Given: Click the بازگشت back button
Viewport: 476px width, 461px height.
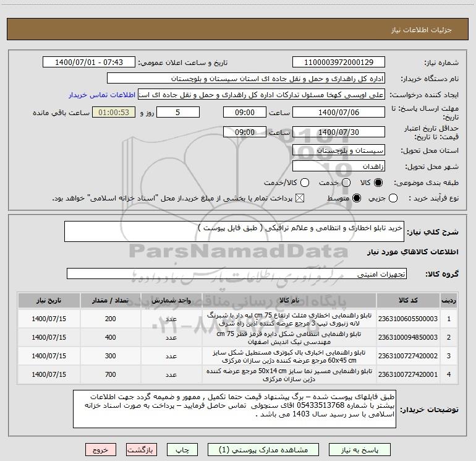Looking at the screenshot, I should [x=142, y=450].
